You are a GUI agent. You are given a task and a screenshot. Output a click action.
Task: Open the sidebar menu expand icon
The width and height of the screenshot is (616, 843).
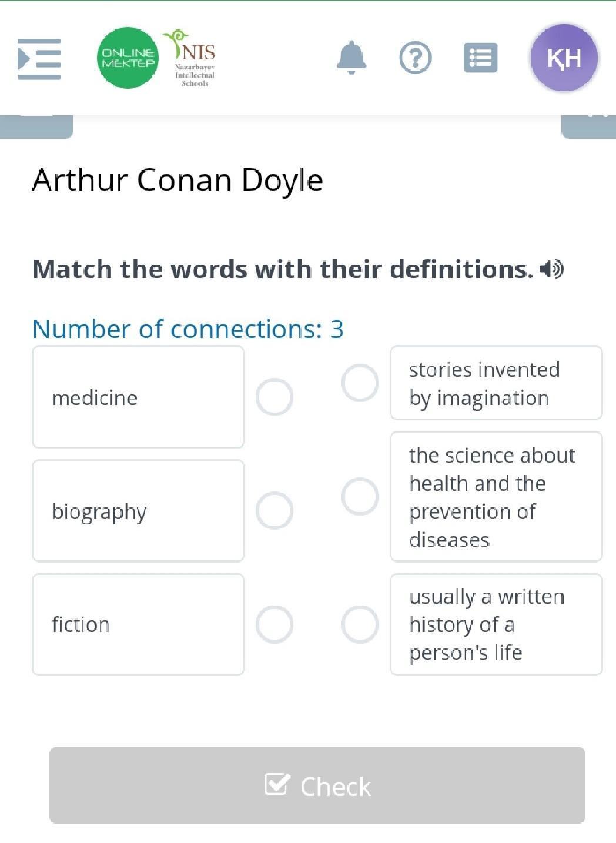point(39,59)
